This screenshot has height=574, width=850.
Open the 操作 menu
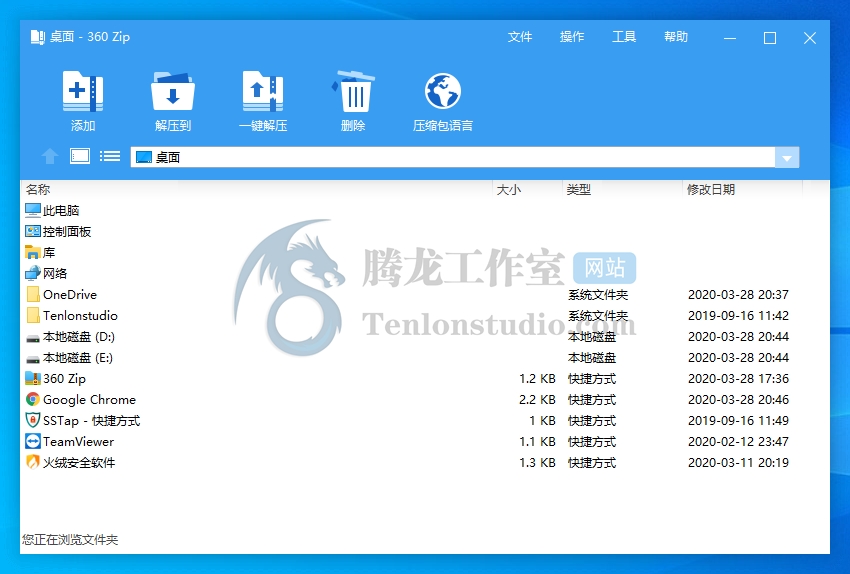click(571, 36)
